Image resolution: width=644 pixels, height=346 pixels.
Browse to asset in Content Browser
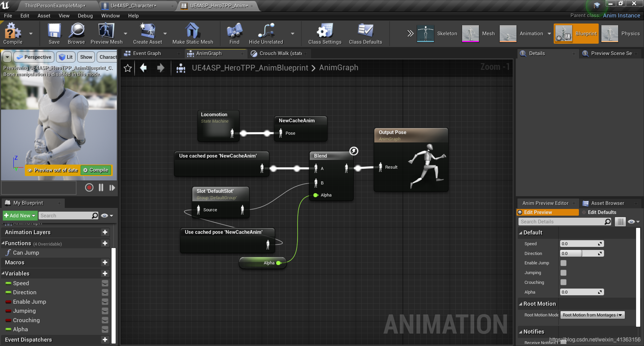pyautogui.click(x=77, y=33)
